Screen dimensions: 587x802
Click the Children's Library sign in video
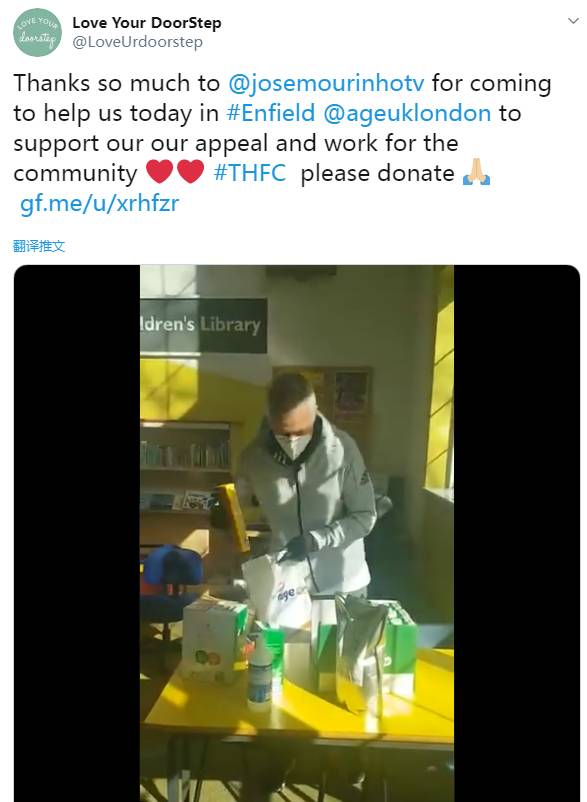point(204,326)
